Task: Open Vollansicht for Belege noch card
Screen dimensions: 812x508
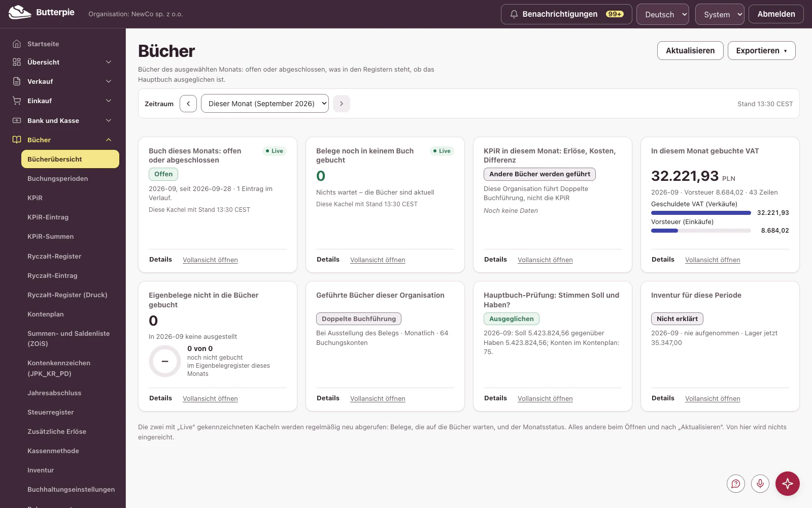Action: (x=378, y=260)
